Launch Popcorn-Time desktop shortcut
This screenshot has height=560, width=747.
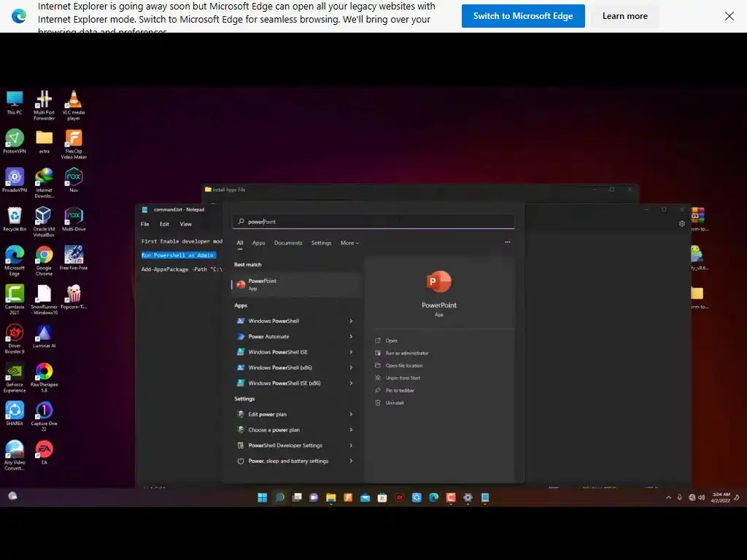tap(74, 297)
